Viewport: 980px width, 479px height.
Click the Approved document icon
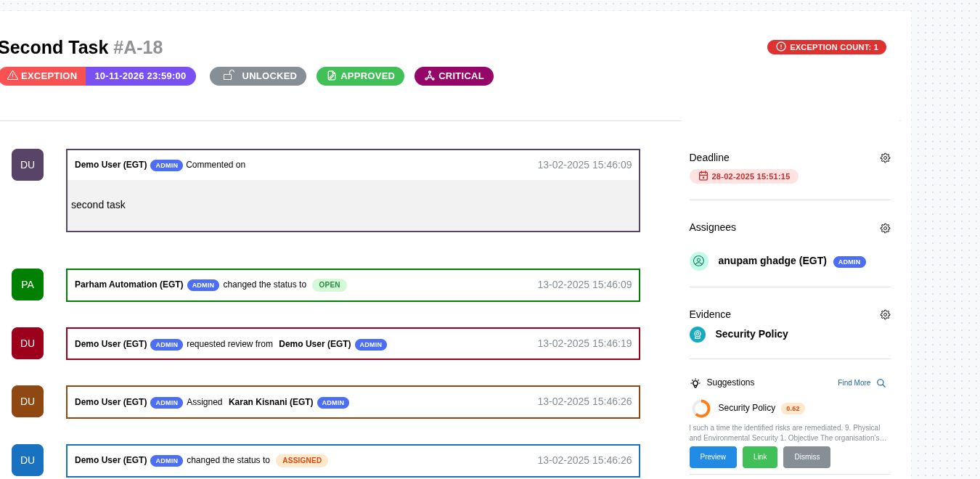click(x=332, y=75)
